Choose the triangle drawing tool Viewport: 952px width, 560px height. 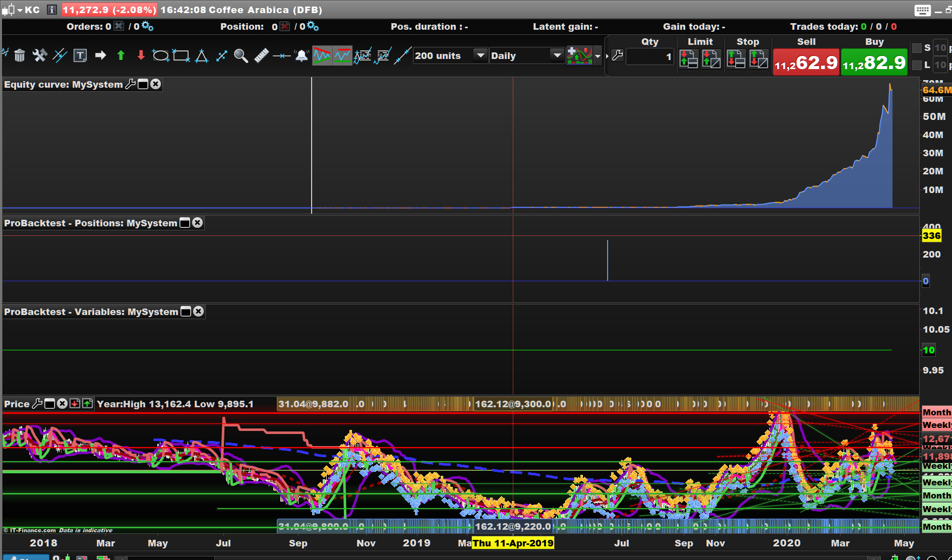pyautogui.click(x=202, y=55)
